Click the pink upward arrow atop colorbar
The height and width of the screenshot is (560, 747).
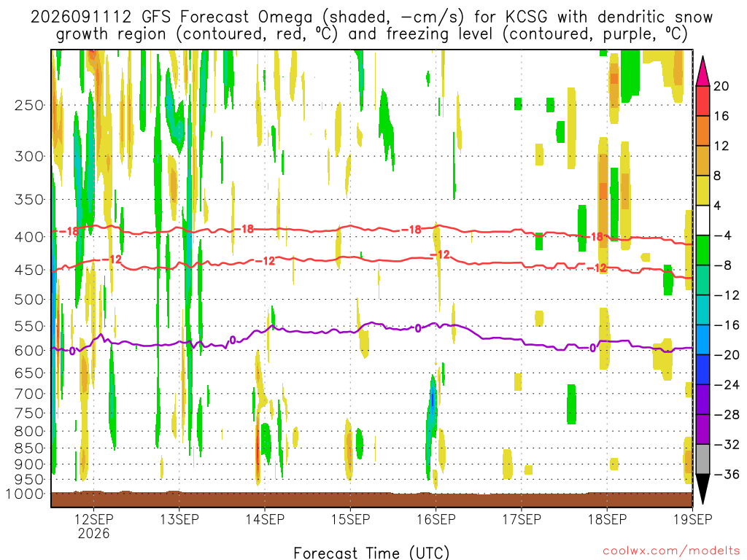point(703,71)
